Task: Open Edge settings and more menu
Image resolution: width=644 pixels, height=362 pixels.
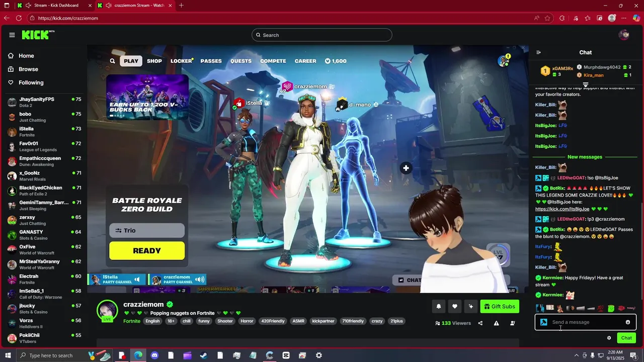Action: click(624, 18)
